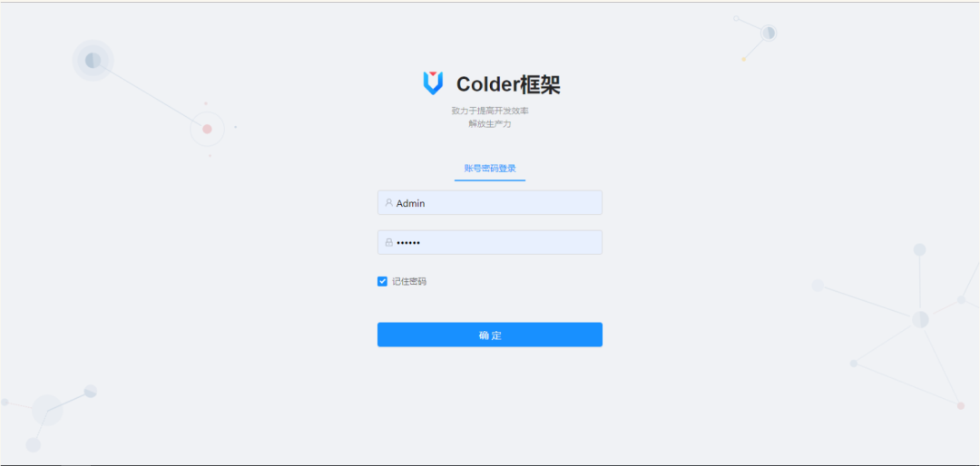
Task: Click the half-shaded circle at top right
Action: pyautogui.click(x=769, y=33)
